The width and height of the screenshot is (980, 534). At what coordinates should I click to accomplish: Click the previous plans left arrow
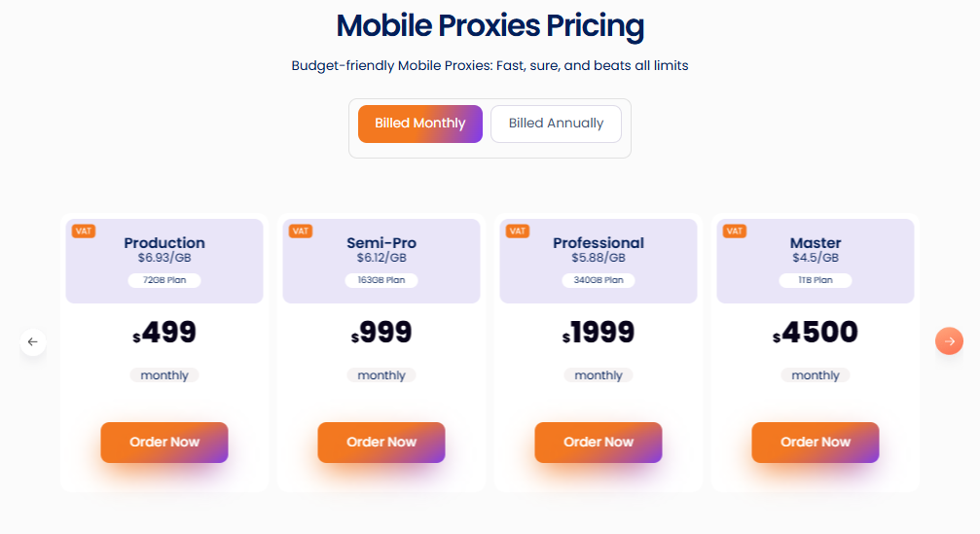pyautogui.click(x=33, y=341)
